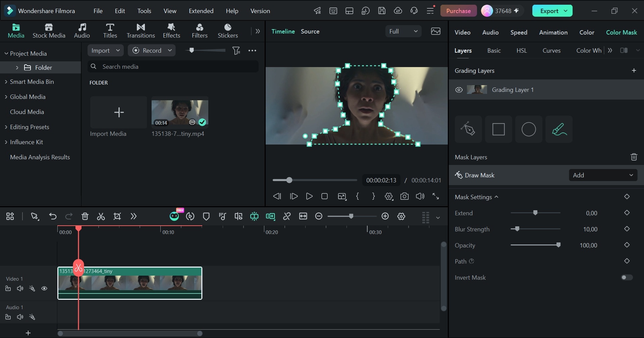The image size is (644, 338).
Task: Add a new grading layer
Action: pyautogui.click(x=634, y=70)
